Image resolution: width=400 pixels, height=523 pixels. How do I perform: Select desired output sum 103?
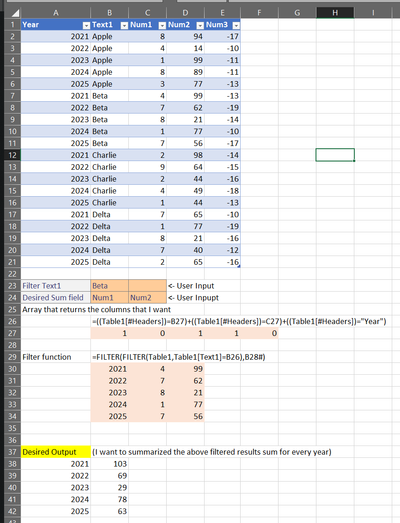[109, 464]
